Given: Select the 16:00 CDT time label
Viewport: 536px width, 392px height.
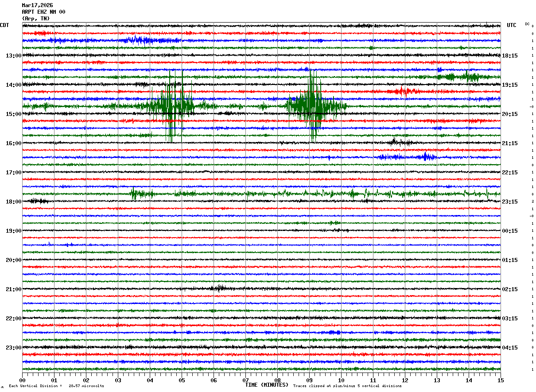Looking at the screenshot, I should tap(13, 143).
